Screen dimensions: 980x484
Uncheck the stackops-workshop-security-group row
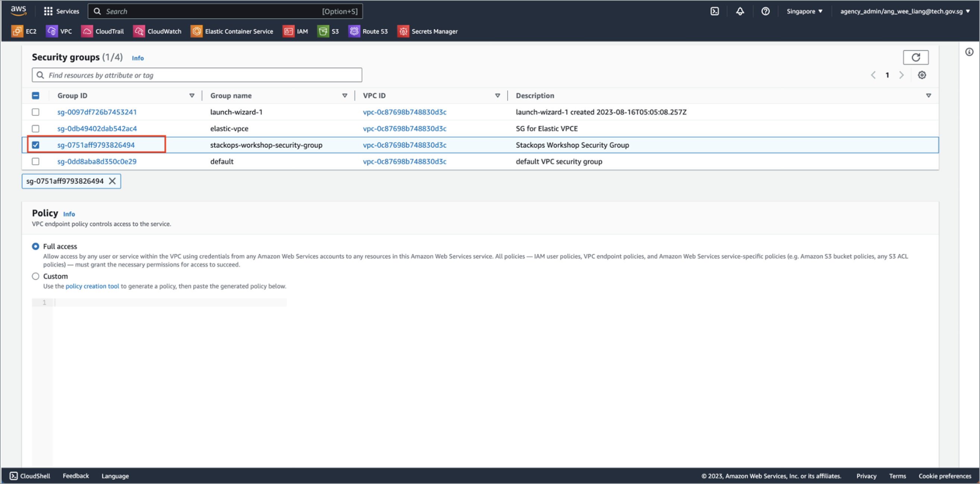pos(35,145)
